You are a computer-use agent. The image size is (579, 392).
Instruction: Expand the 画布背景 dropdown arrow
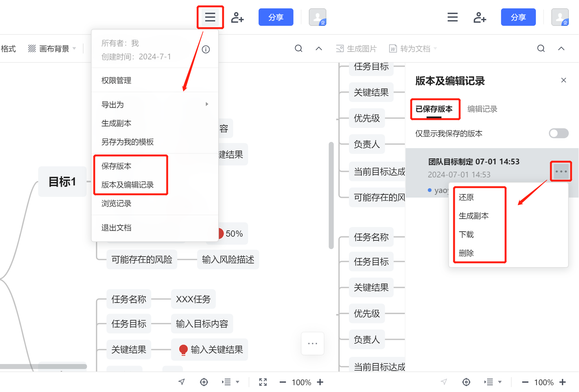(x=74, y=49)
